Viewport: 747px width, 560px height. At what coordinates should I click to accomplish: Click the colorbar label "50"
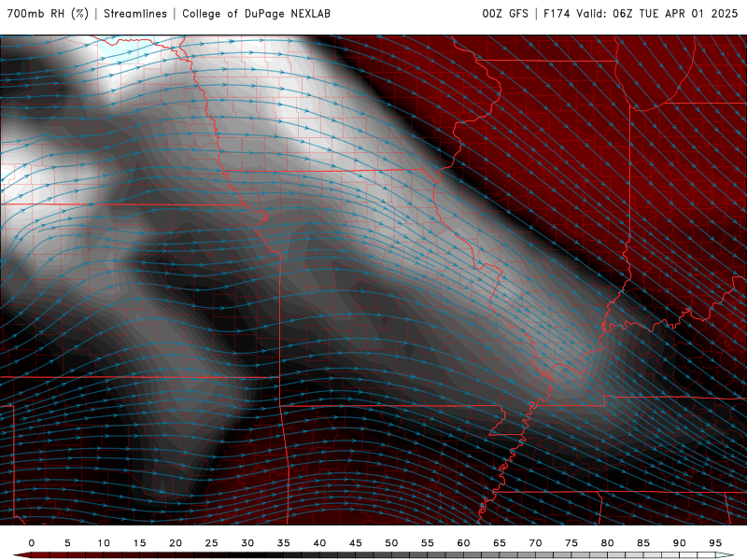tap(391, 543)
